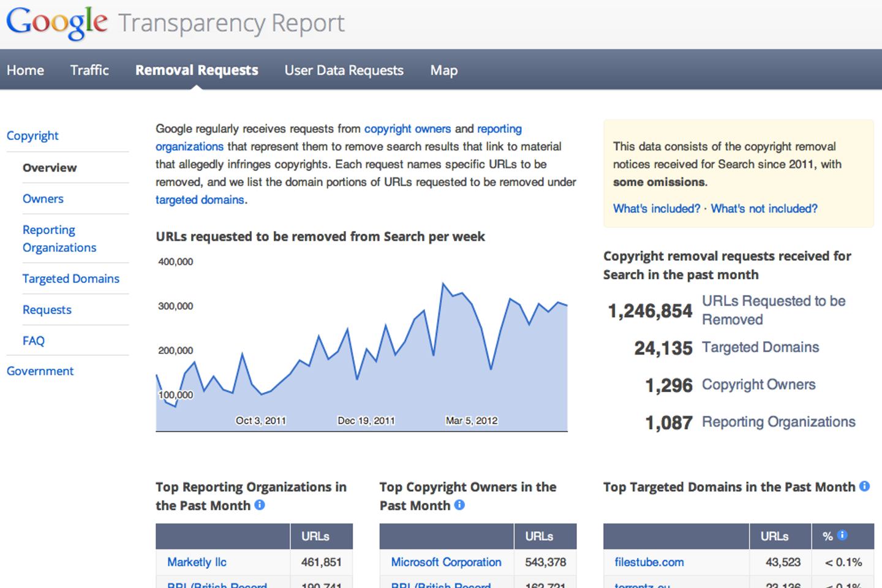882x588 pixels.
Task: Open What's included? link
Action: pos(655,208)
